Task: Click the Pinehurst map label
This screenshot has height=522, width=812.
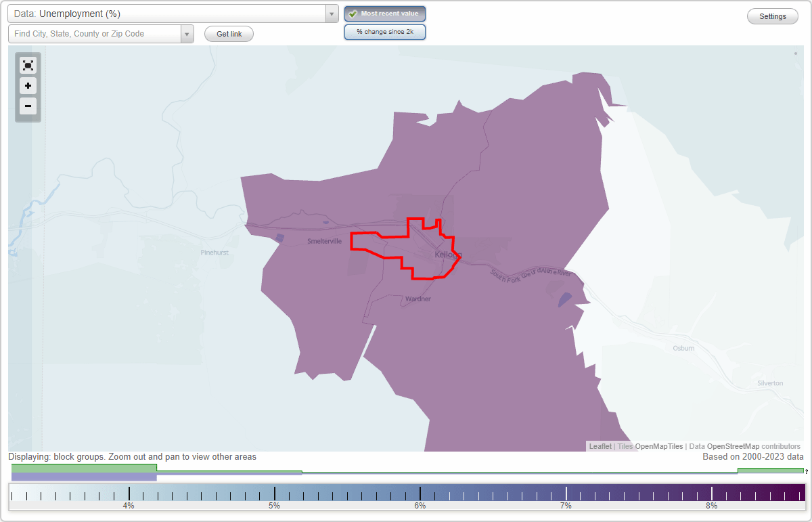Action: [x=215, y=253]
